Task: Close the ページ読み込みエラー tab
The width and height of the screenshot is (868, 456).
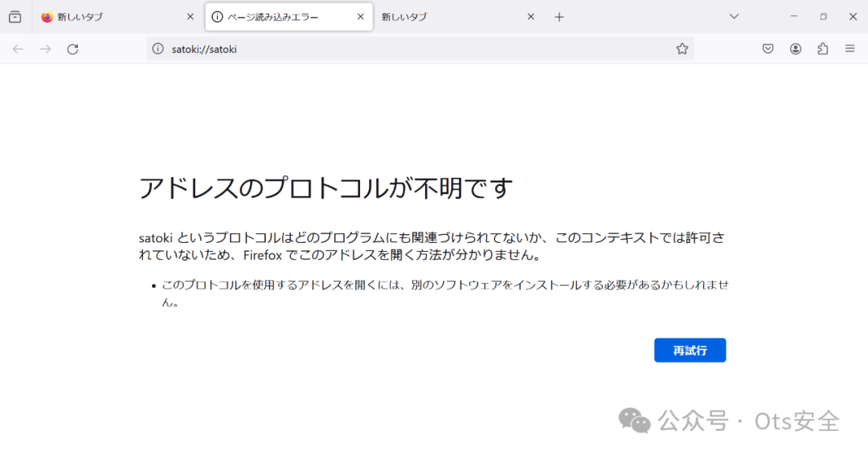Action: tap(360, 17)
